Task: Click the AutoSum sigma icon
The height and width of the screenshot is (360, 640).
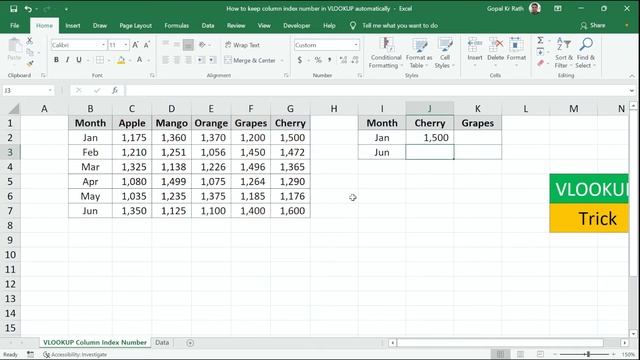Action: [x=540, y=40]
